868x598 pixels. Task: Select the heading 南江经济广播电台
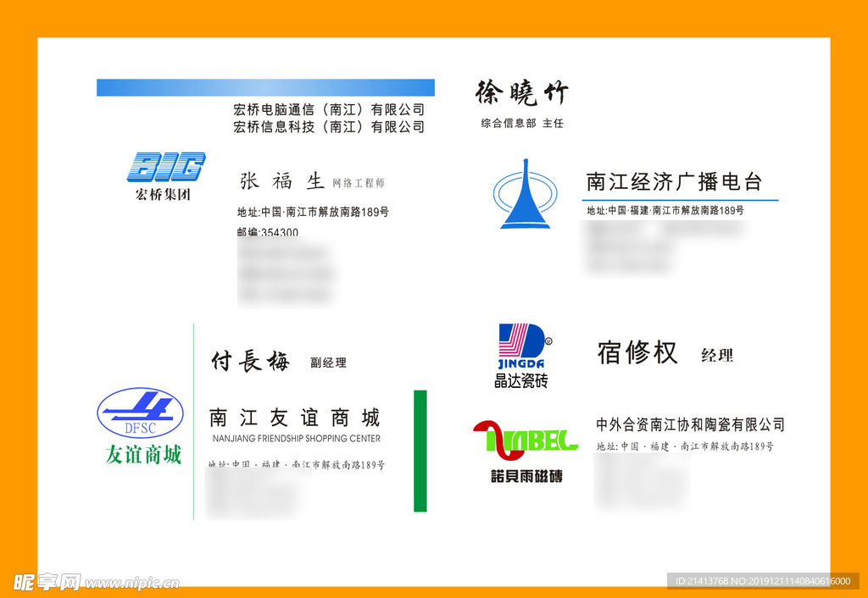tap(674, 182)
